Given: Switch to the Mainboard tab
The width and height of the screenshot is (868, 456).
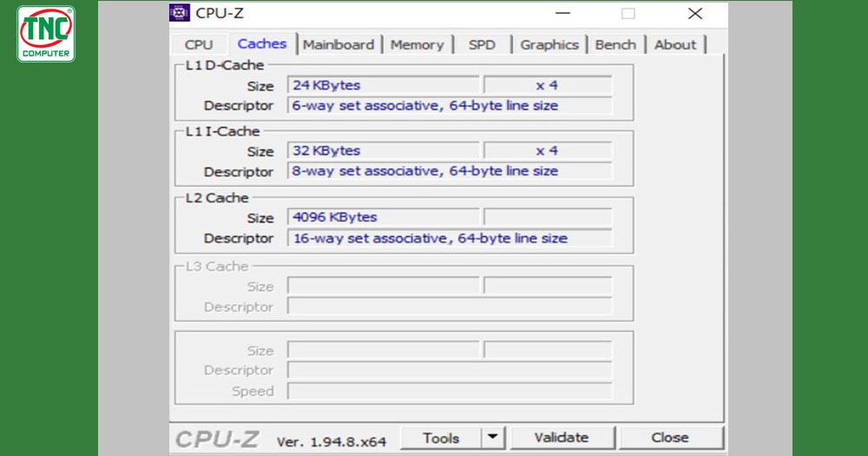Looking at the screenshot, I should (x=339, y=45).
